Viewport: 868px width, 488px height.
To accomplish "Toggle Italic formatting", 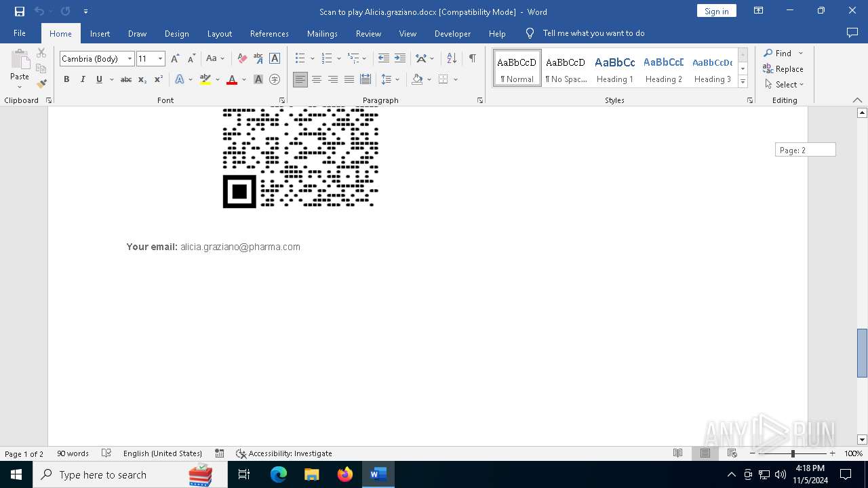I will click(x=83, y=79).
